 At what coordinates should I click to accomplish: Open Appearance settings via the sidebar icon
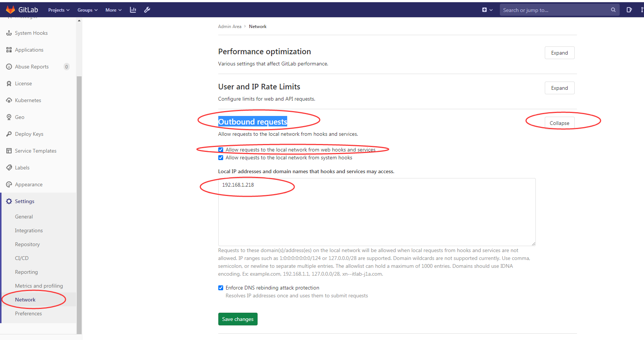pyautogui.click(x=9, y=184)
